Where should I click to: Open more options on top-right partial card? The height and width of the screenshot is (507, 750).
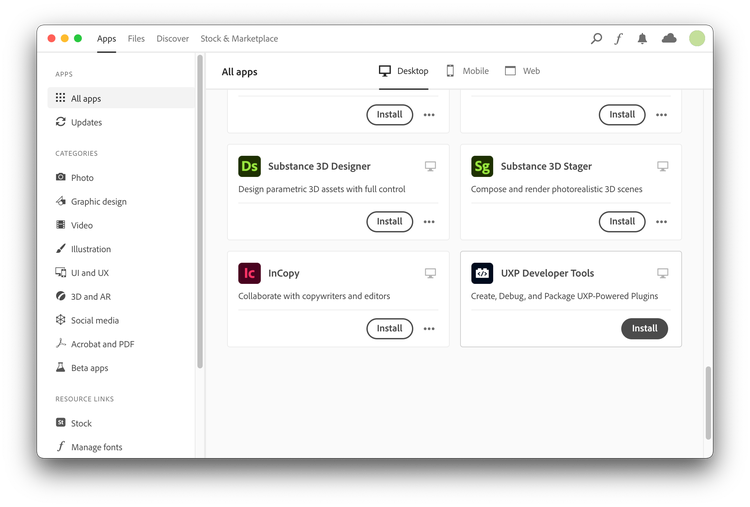pos(662,115)
